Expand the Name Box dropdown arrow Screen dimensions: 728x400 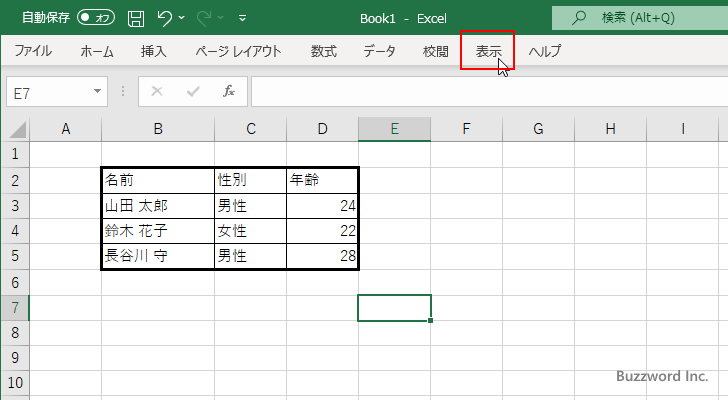click(98, 91)
